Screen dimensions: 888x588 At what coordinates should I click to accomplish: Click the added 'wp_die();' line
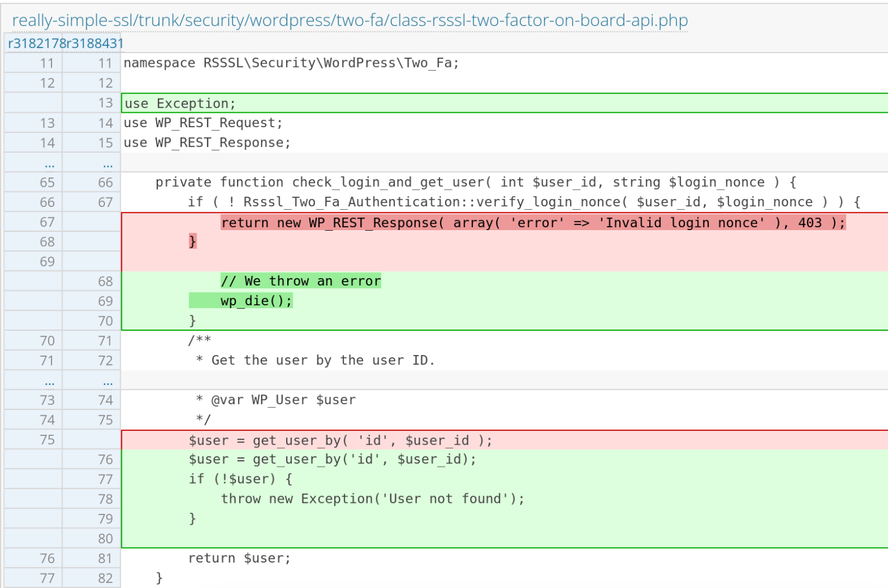click(256, 300)
